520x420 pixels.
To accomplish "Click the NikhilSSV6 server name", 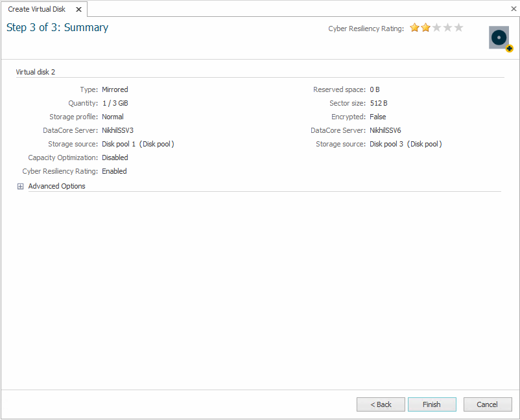I will coord(385,130).
